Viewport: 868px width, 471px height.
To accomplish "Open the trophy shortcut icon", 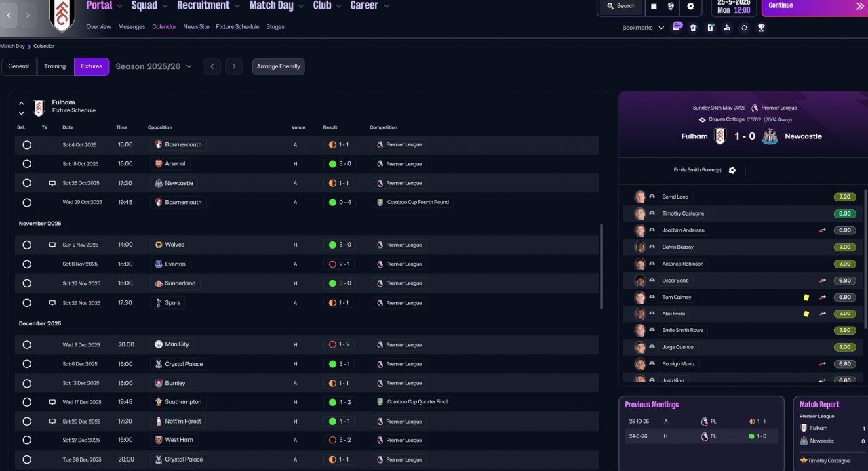I will [762, 28].
